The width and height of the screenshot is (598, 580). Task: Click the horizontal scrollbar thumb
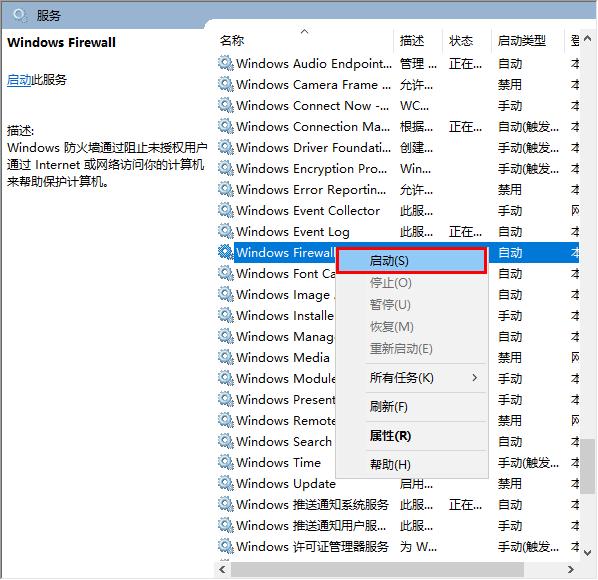[378, 569]
